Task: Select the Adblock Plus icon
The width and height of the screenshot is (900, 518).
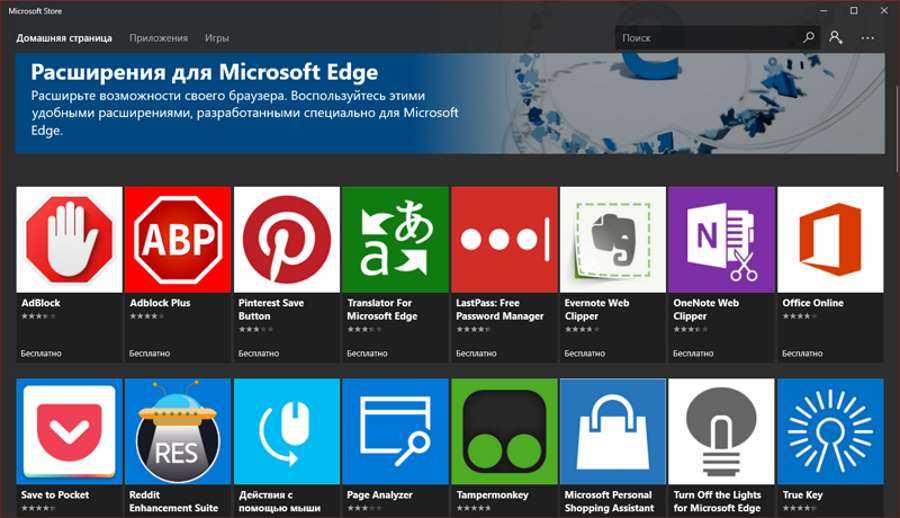Action: pos(178,240)
